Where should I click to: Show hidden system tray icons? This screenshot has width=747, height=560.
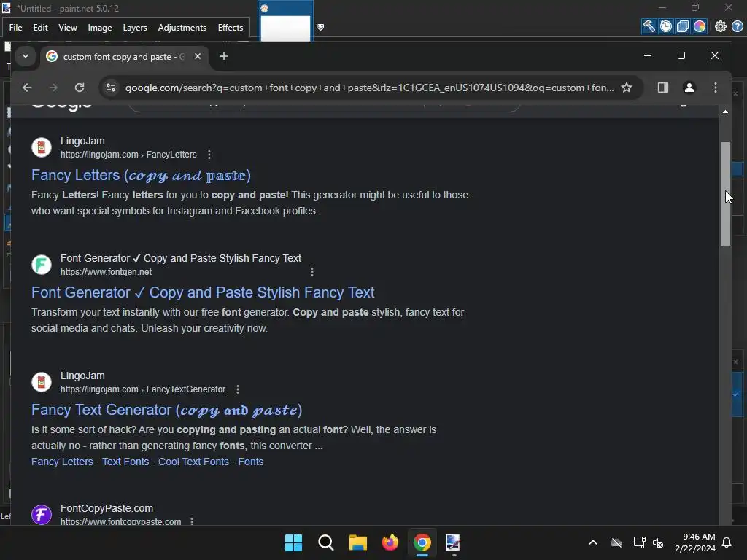(x=592, y=542)
